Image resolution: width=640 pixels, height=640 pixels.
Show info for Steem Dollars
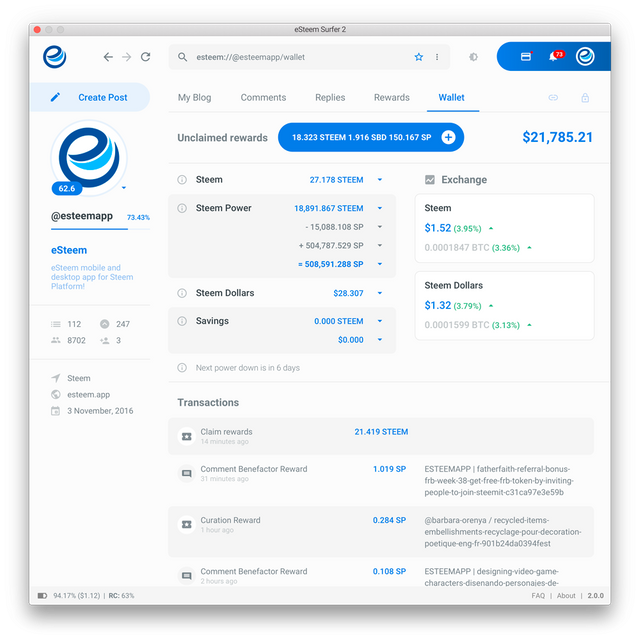182,293
